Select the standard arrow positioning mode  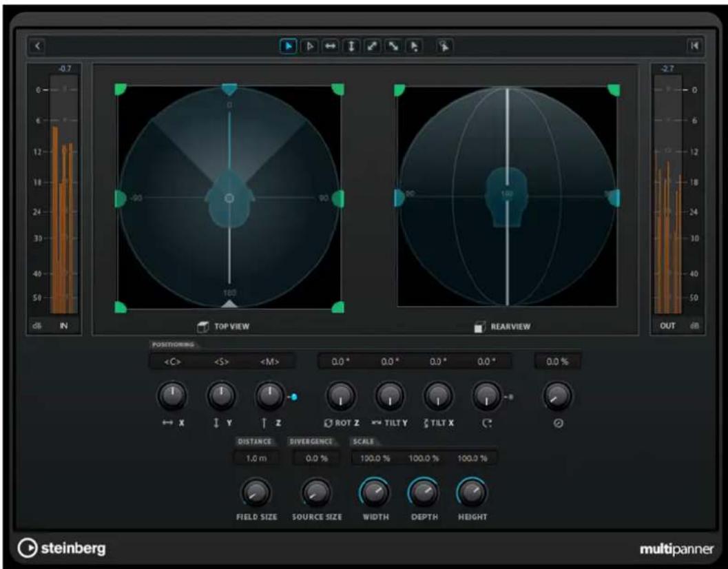pyautogui.click(x=289, y=46)
